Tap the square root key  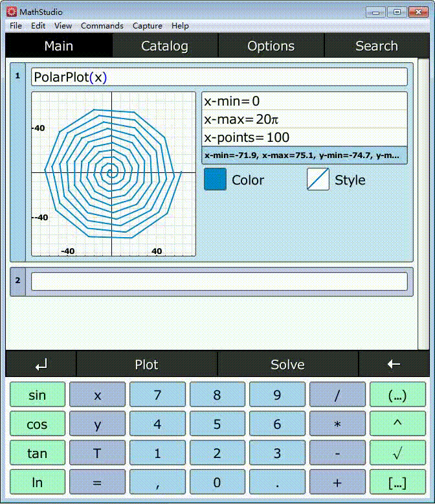pyautogui.click(x=397, y=453)
